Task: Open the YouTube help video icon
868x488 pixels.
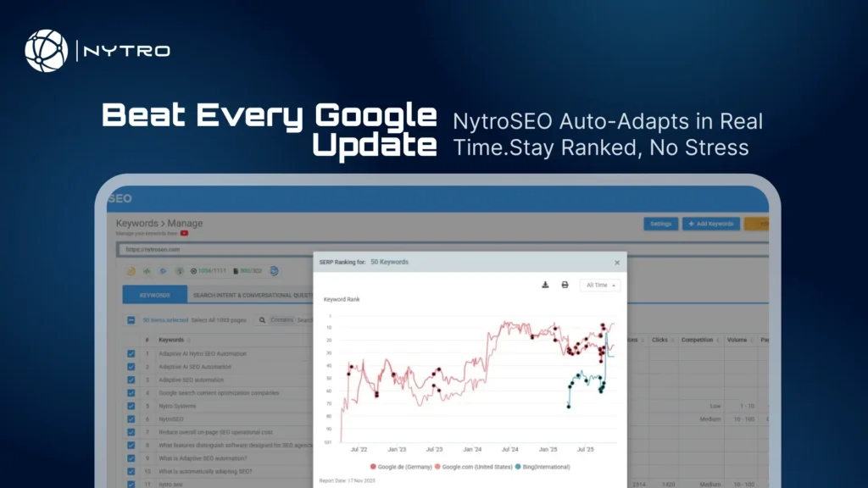Action: [x=184, y=234]
